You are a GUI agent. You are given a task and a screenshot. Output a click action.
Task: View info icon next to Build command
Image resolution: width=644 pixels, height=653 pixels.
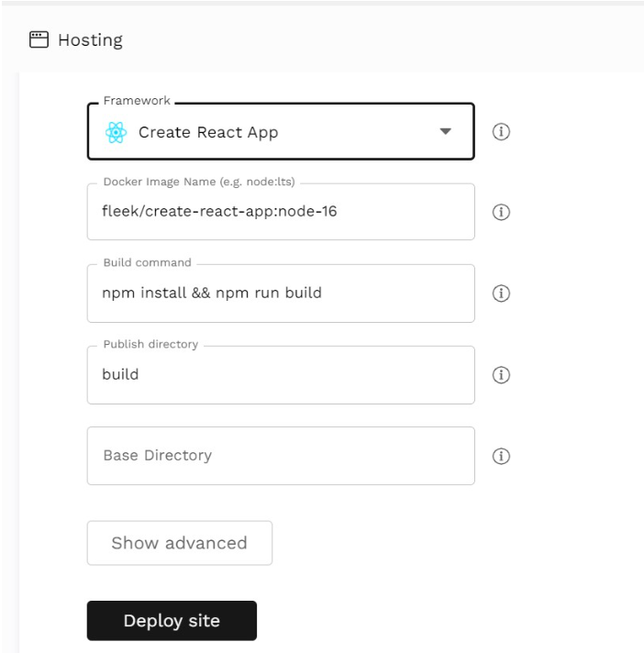click(x=501, y=293)
